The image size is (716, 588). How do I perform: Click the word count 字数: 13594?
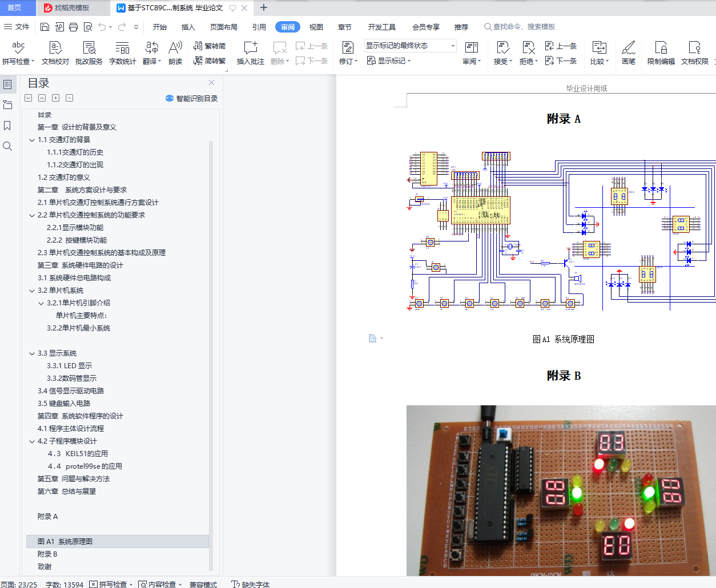click(x=65, y=584)
